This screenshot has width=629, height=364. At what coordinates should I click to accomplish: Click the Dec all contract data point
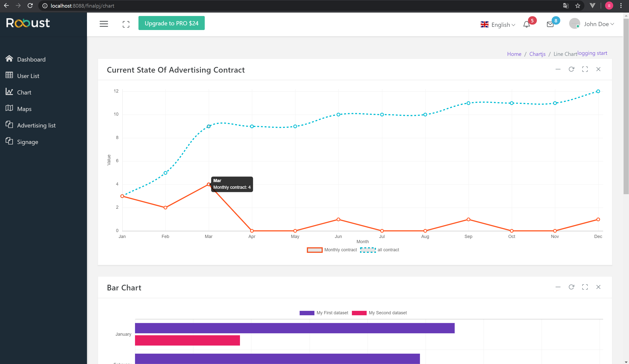(598, 92)
